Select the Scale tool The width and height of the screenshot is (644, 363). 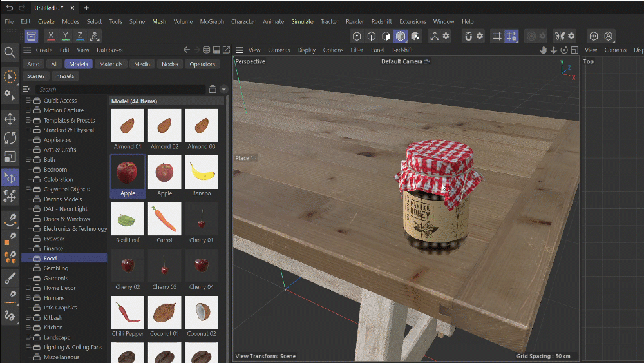[10, 157]
